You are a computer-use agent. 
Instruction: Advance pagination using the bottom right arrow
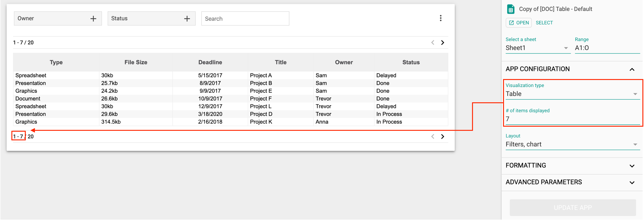coord(443,137)
